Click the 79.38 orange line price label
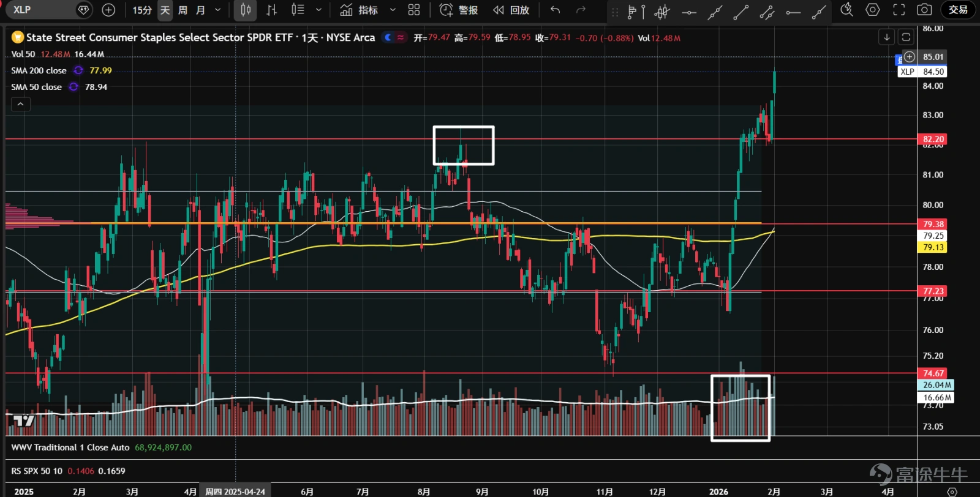This screenshot has width=980, height=497. pyautogui.click(x=933, y=224)
